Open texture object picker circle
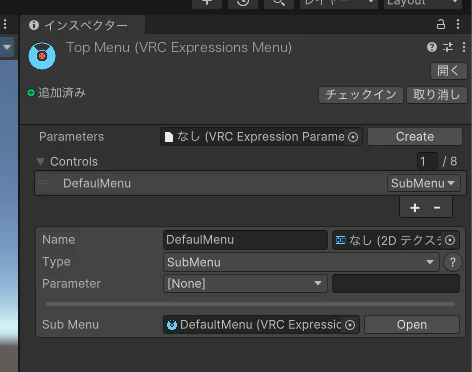Screen dimensions: 472x372 coord(450,240)
